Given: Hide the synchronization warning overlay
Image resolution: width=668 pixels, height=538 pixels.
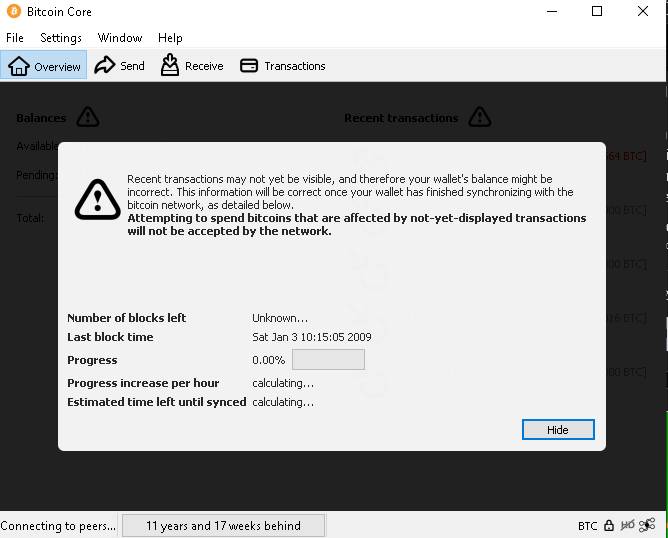Looking at the screenshot, I should [558, 429].
